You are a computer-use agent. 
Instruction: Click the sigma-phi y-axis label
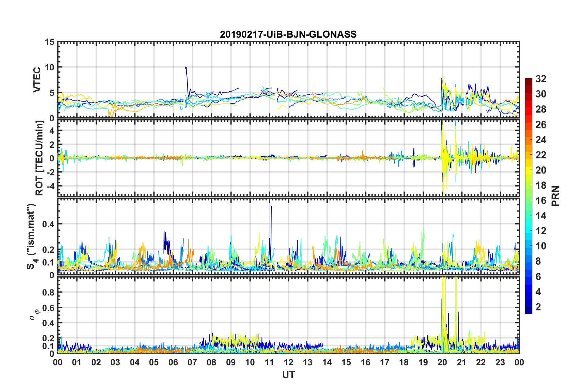(x=34, y=314)
